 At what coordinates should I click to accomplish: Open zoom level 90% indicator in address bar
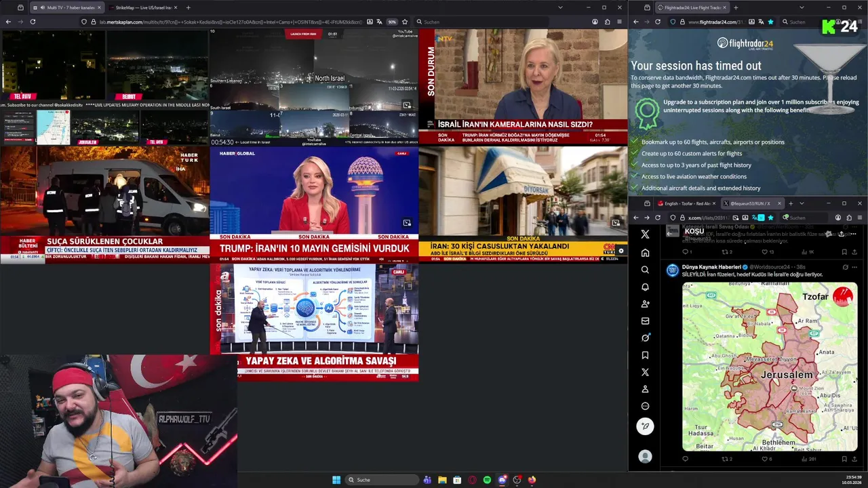[392, 22]
